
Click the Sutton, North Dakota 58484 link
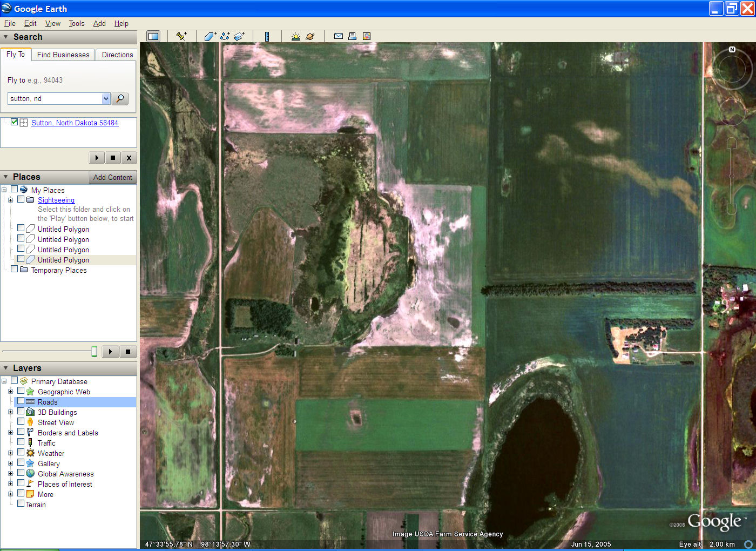[75, 123]
